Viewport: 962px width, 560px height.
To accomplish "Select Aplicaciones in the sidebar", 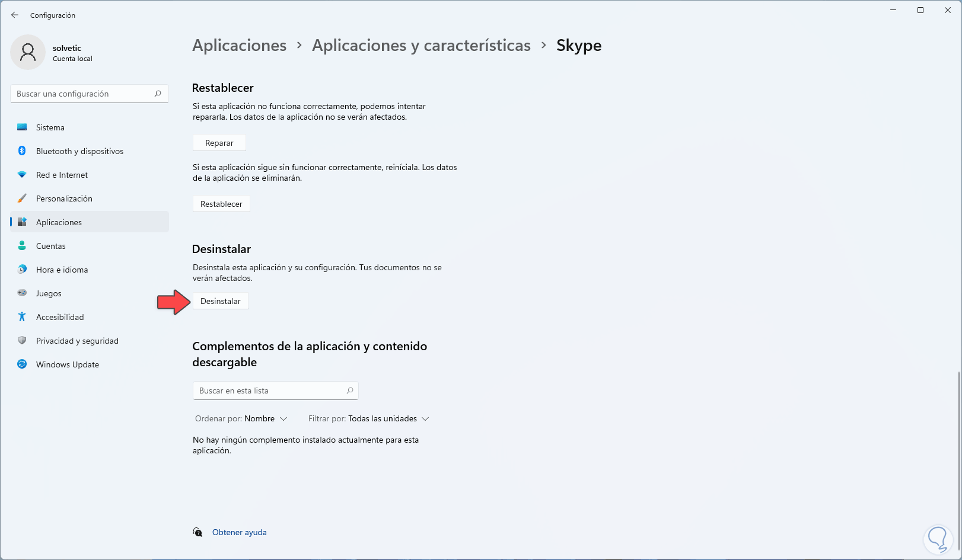I will [90, 222].
